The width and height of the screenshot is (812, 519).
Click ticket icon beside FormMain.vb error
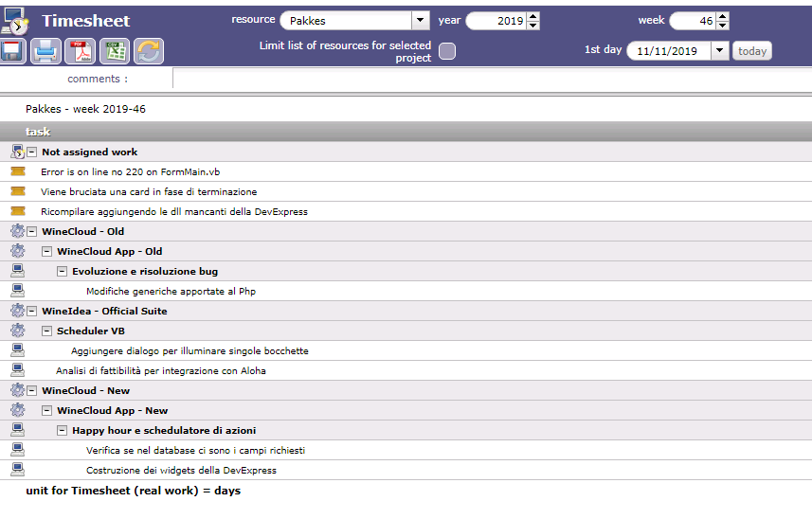tap(17, 171)
